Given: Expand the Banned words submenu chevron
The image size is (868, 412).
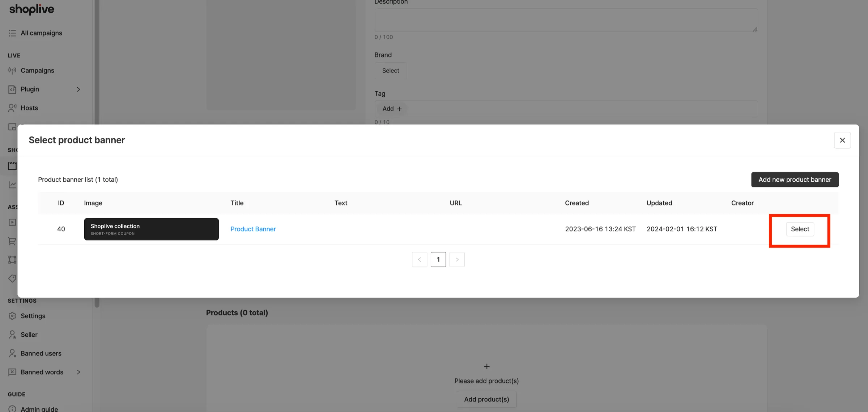Looking at the screenshot, I should click(x=78, y=372).
